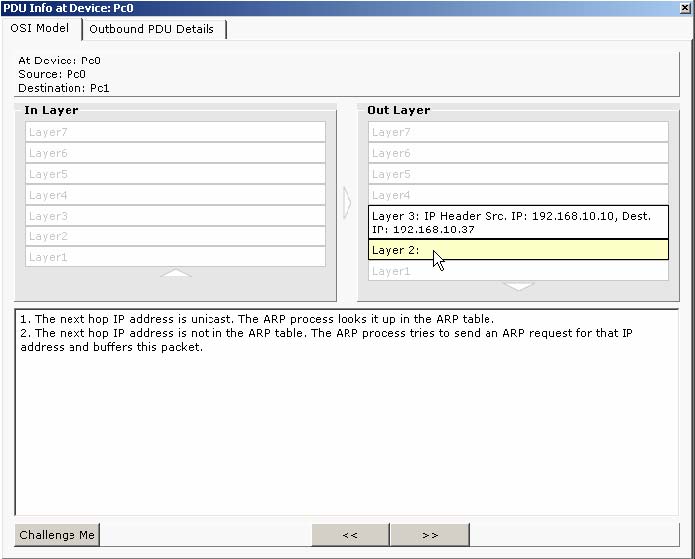The image size is (695, 559).
Task: Click the up arrow below In Layer
Action: pyautogui.click(x=176, y=273)
